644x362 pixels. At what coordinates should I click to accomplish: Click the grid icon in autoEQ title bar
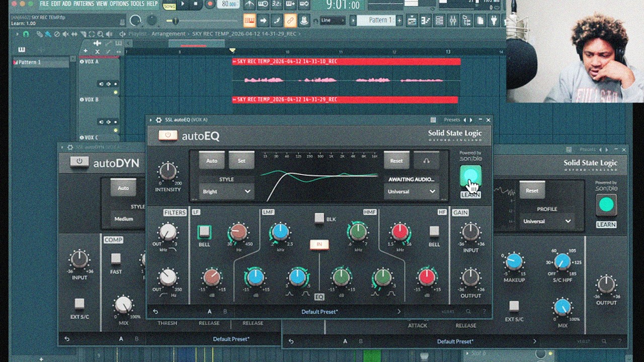(433, 120)
